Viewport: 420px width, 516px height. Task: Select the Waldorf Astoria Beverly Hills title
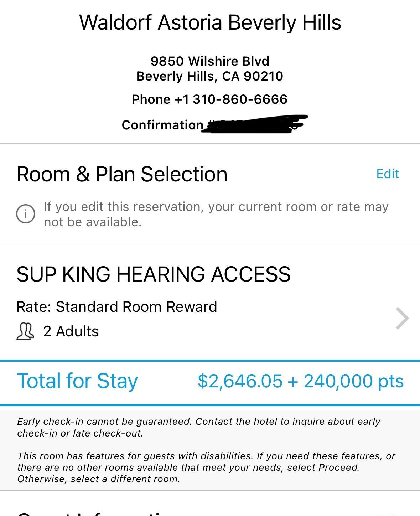tap(210, 22)
